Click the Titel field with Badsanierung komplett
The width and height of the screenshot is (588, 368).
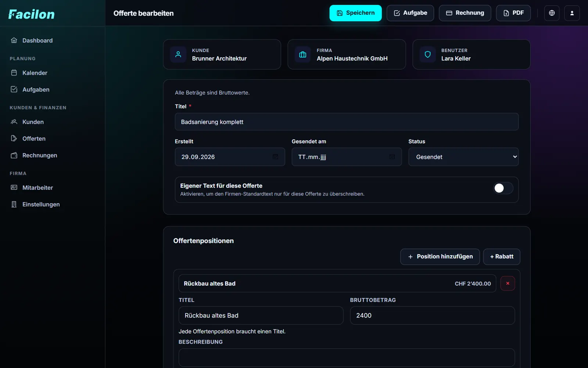point(347,122)
